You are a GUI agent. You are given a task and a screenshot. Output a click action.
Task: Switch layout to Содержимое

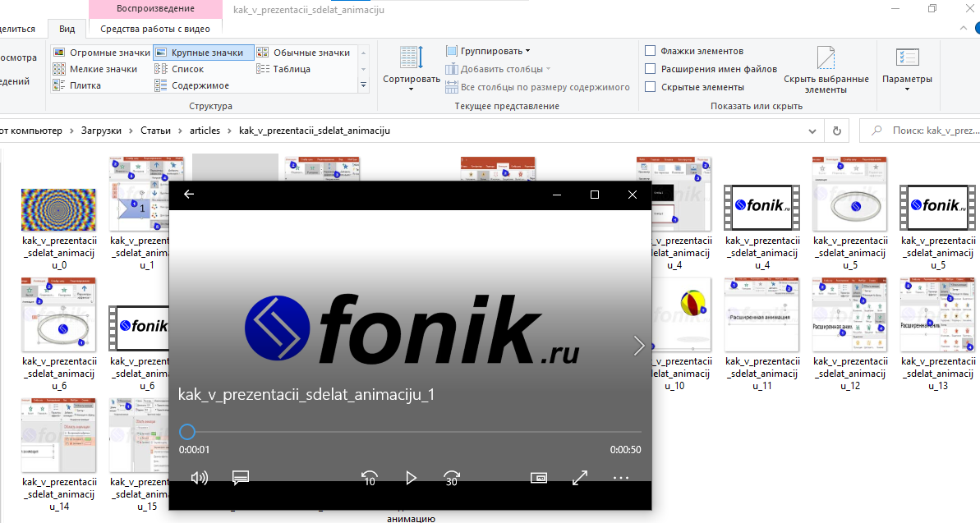192,85
